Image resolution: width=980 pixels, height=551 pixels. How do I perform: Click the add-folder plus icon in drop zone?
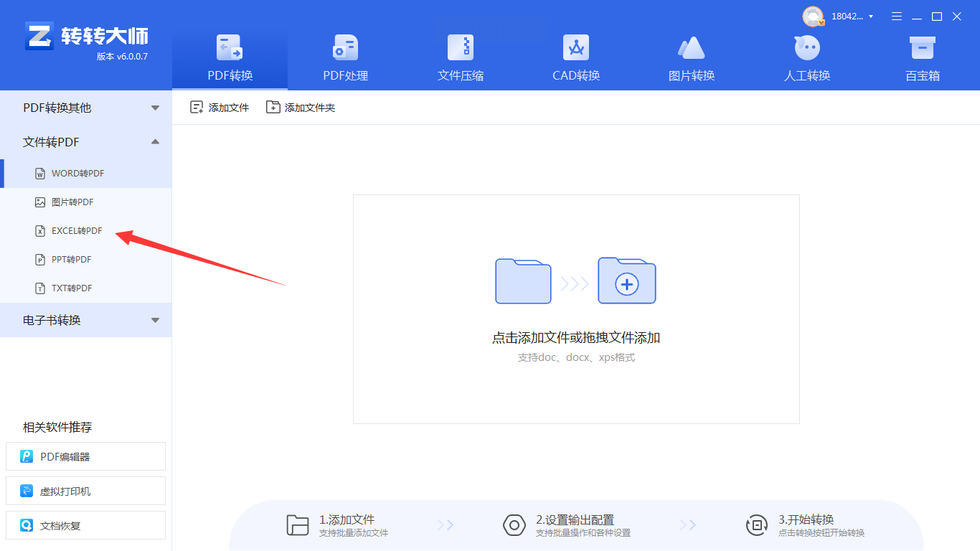(x=627, y=281)
